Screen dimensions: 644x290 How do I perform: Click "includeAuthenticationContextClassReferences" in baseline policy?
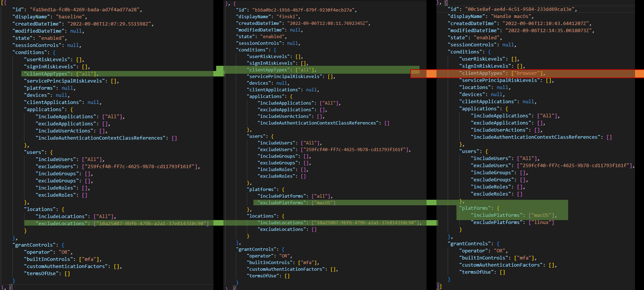[x=106, y=138]
